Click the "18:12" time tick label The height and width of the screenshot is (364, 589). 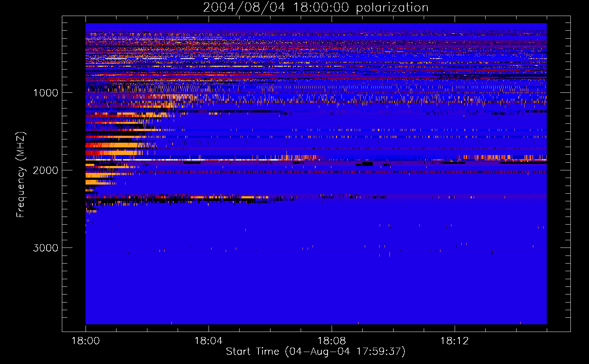[455, 341]
